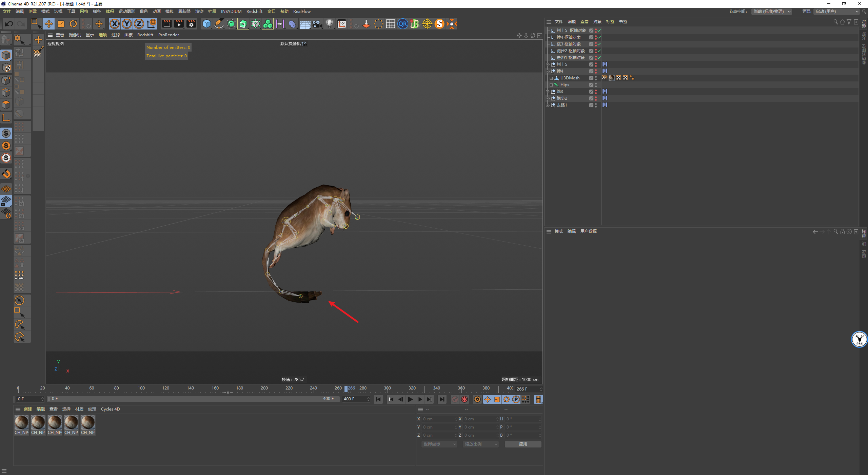Toggle X axis lock button
The width and height of the screenshot is (868, 475).
(x=115, y=24)
